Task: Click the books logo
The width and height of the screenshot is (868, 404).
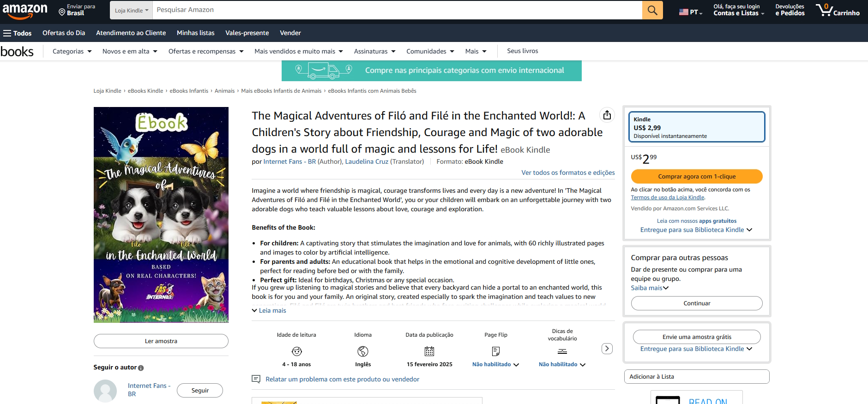Action: click(x=17, y=51)
